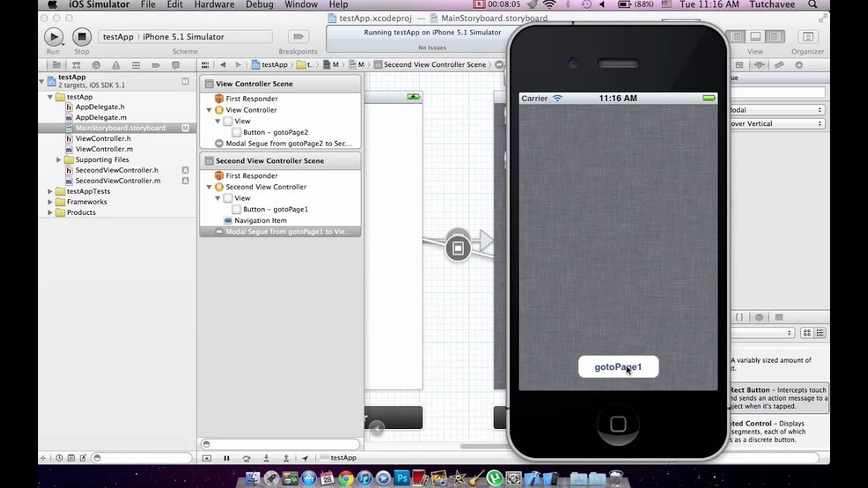
Task: Select Button – gotoPage1 in outline
Action: (275, 209)
